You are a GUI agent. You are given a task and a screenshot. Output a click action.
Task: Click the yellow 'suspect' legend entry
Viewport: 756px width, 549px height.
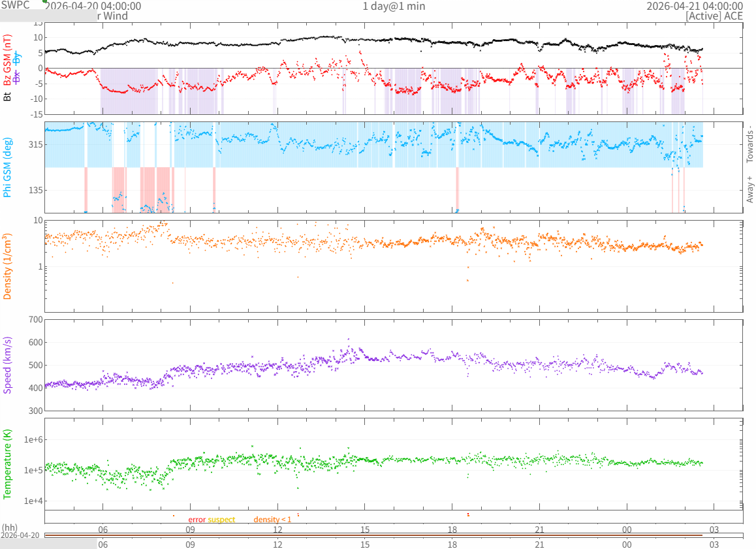(x=221, y=520)
